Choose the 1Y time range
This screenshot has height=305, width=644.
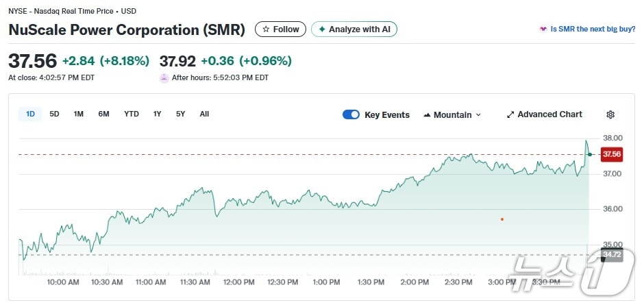click(x=158, y=114)
